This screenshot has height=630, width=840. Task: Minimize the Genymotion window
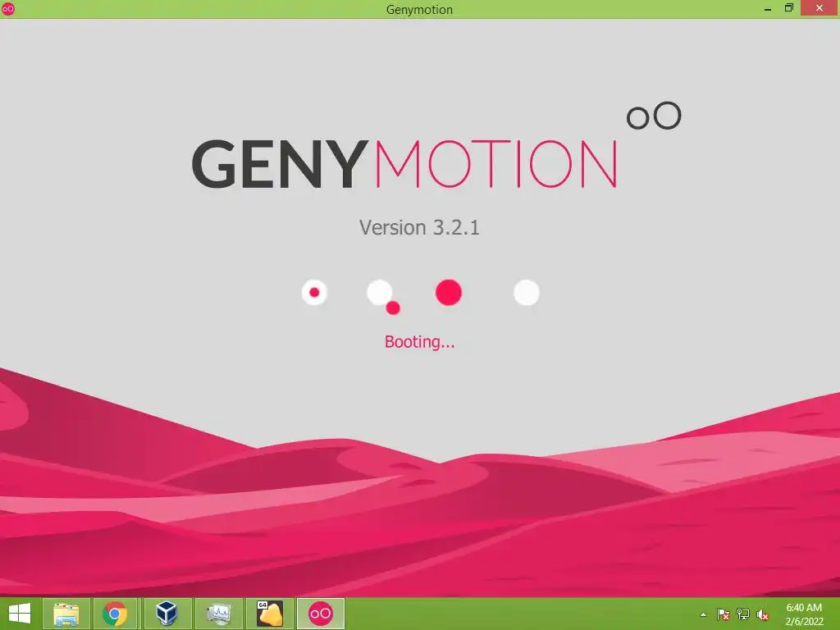[x=768, y=8]
